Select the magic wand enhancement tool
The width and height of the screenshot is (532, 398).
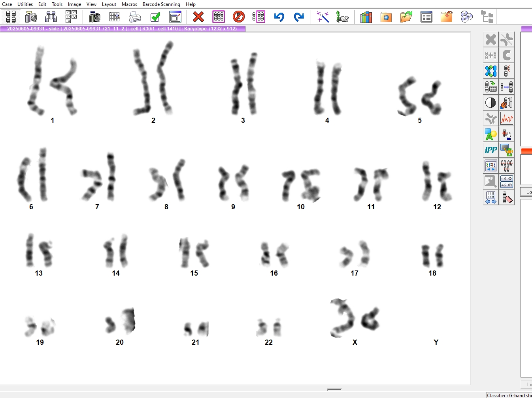coord(323,17)
